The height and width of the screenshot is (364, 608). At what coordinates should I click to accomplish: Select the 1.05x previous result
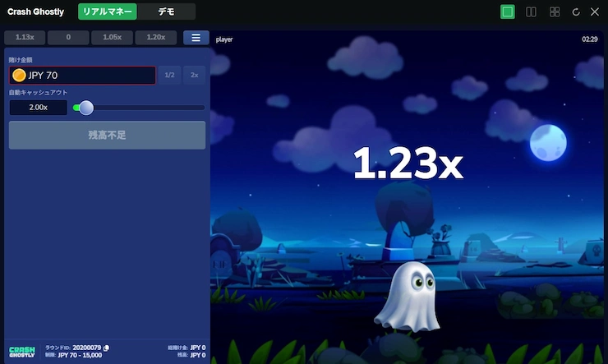pos(112,38)
